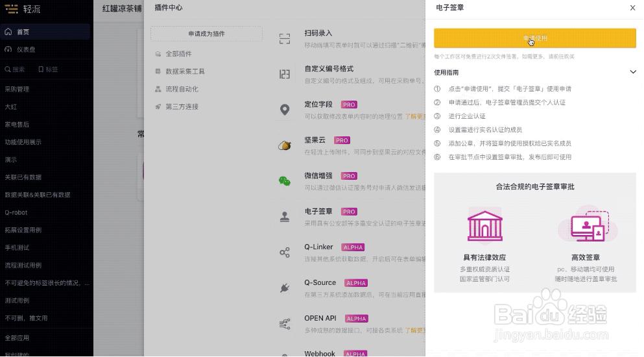Viewport: 644px width, 357px height.
Task: Open Q-robot app in sidebar
Action: tap(16, 213)
